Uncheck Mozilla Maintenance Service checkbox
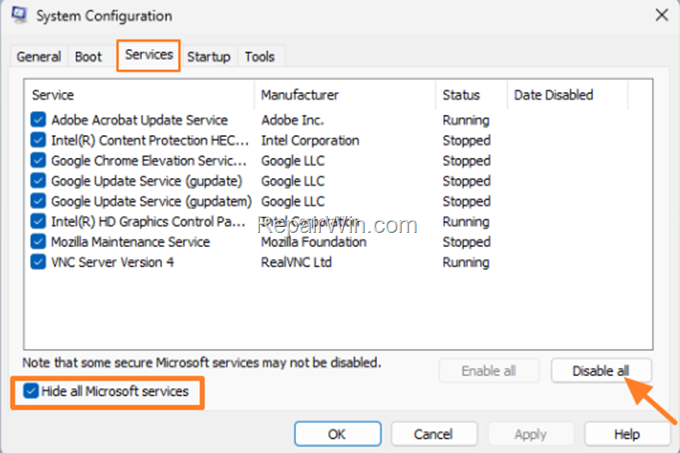 38,241
